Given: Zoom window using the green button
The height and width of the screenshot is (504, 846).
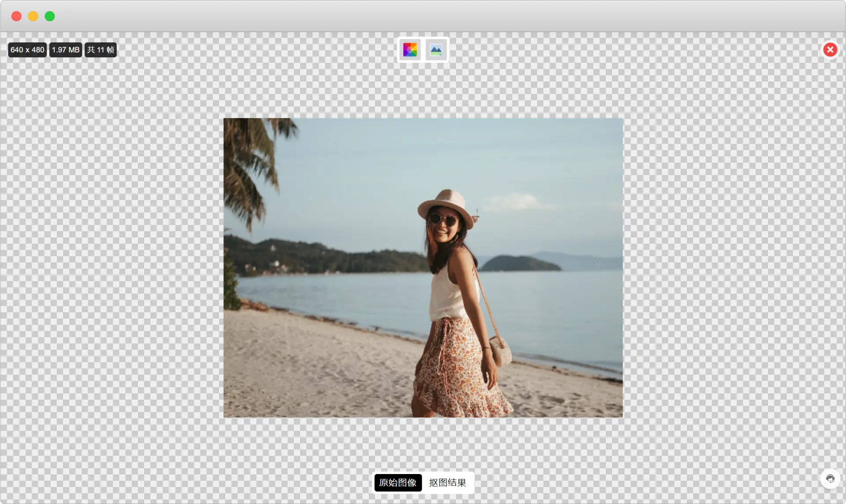Looking at the screenshot, I should [x=50, y=16].
